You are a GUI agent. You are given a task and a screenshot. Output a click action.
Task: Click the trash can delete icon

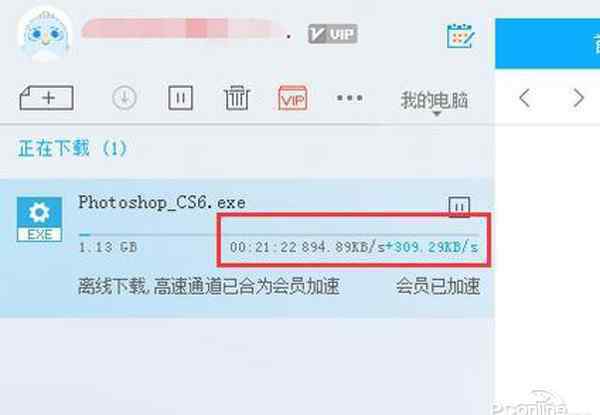pyautogui.click(x=236, y=98)
